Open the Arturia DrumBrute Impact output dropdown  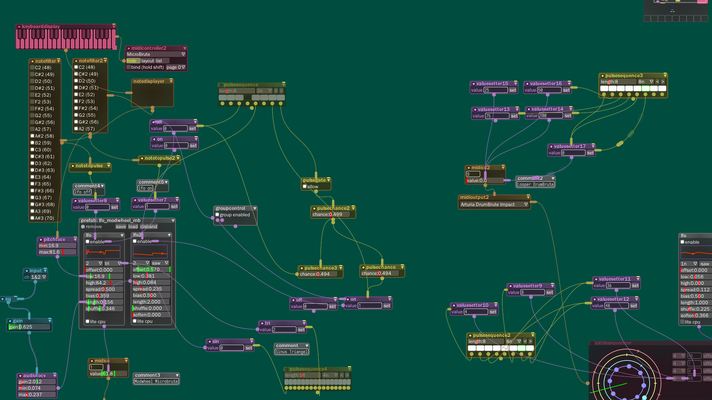[494, 205]
